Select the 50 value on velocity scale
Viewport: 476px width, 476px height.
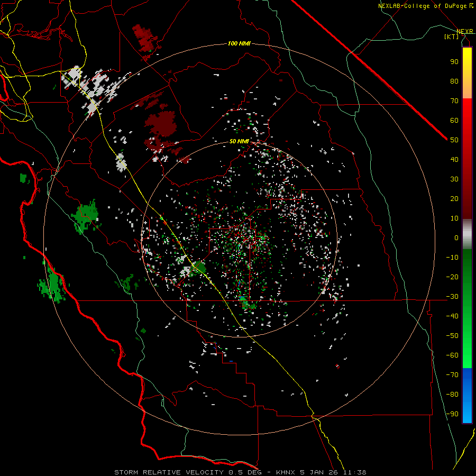[454, 140]
